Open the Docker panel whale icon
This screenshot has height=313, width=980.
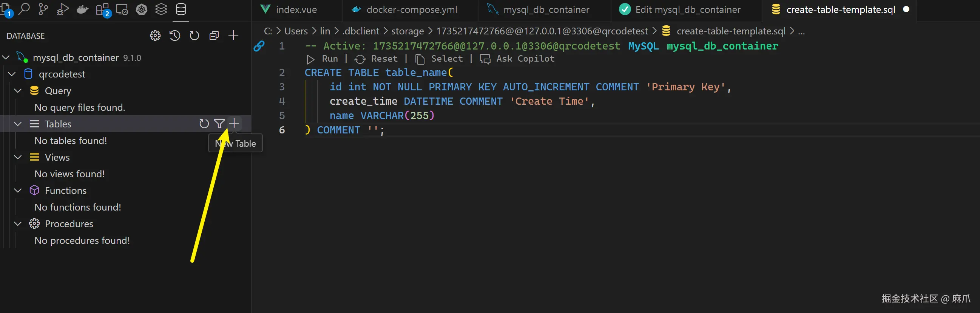pos(83,9)
